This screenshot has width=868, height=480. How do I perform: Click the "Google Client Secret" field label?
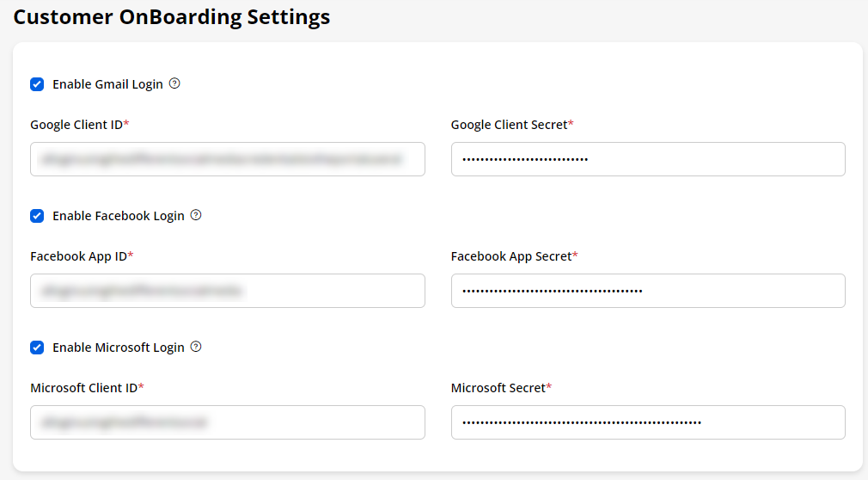510,125
